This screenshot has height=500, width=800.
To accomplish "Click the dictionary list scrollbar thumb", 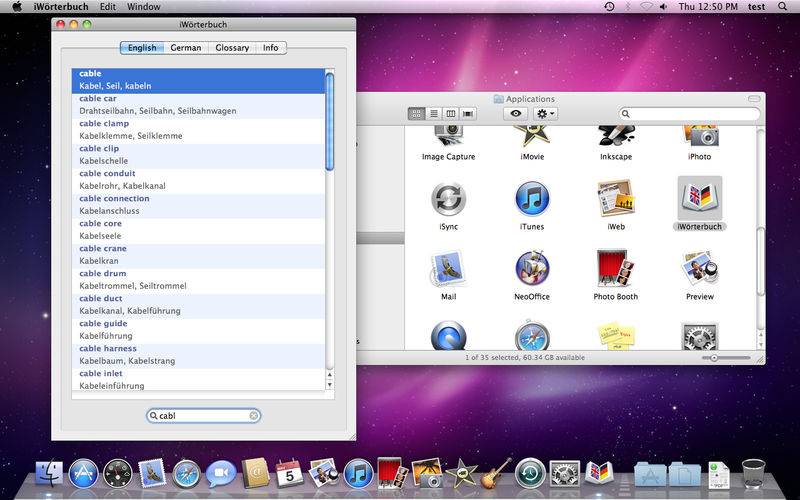I will point(330,121).
